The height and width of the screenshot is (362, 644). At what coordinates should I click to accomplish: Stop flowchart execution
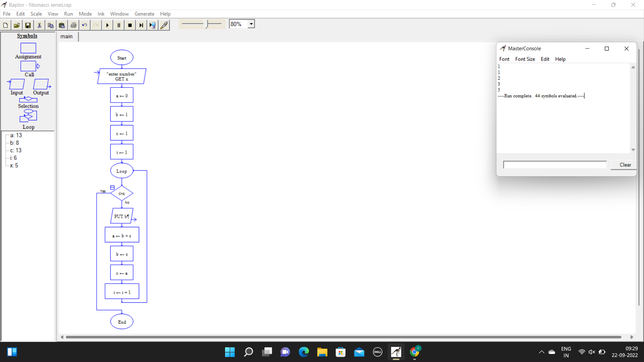tap(130, 25)
